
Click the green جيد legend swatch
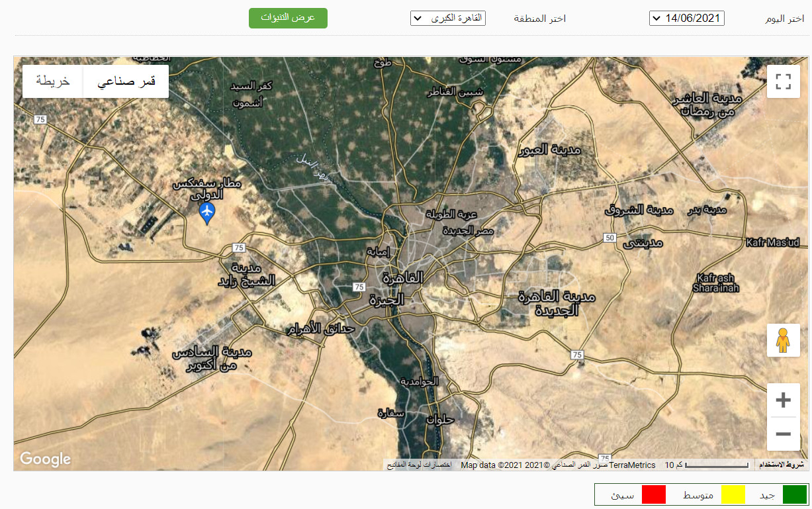coord(795,494)
